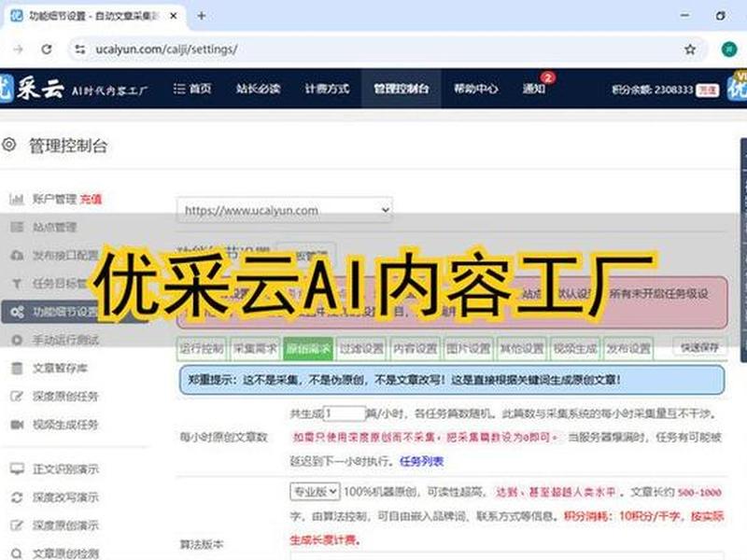This screenshot has width=747, height=560.
Task: Open the browser profile avatar
Action: pos(729,49)
